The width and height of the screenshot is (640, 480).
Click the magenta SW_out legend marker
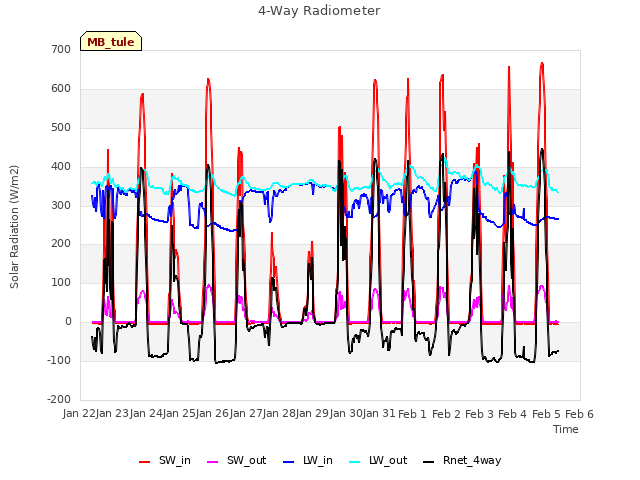213,462
